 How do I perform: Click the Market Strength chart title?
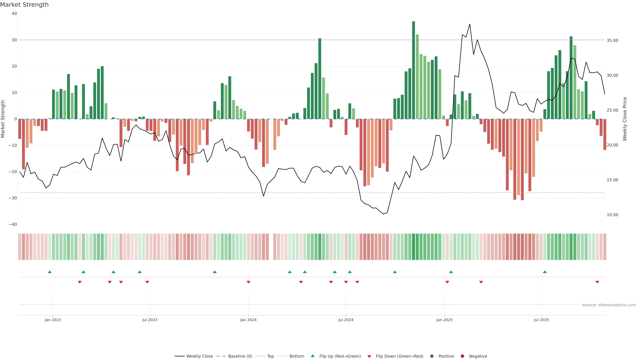tap(24, 5)
